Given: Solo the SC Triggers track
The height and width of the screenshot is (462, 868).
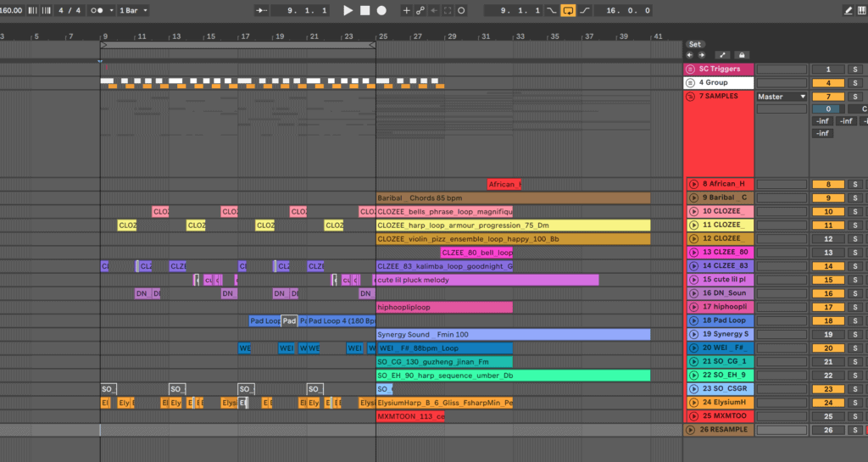Looking at the screenshot, I should [855, 70].
